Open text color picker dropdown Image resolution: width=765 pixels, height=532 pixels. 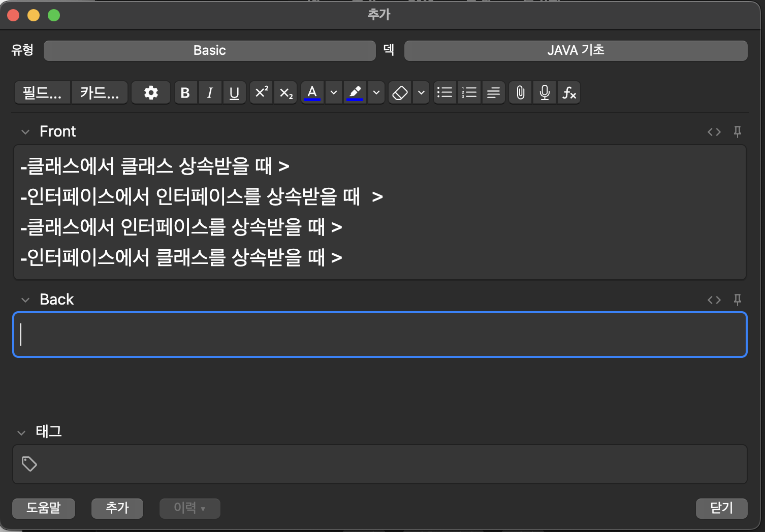click(334, 93)
